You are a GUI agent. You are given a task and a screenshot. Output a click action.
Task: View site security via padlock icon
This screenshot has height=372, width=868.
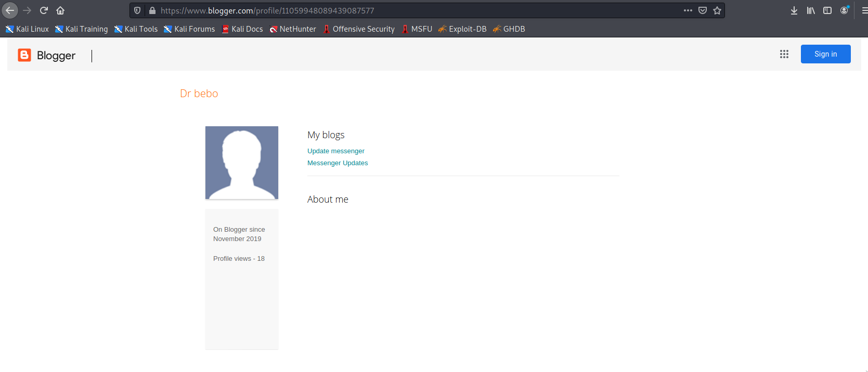point(152,10)
